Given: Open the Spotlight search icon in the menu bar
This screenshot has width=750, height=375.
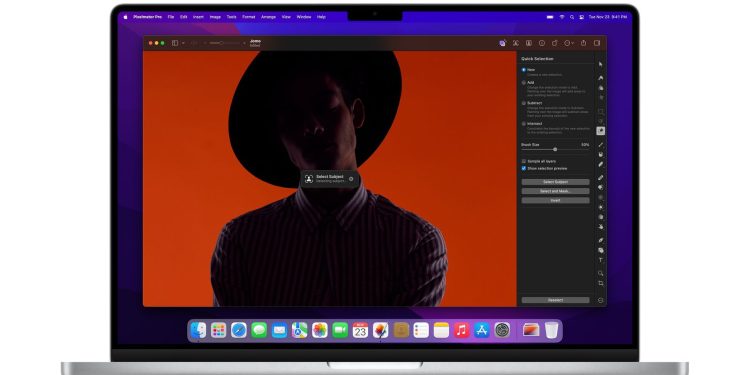Looking at the screenshot, I should pyautogui.click(x=572, y=17).
